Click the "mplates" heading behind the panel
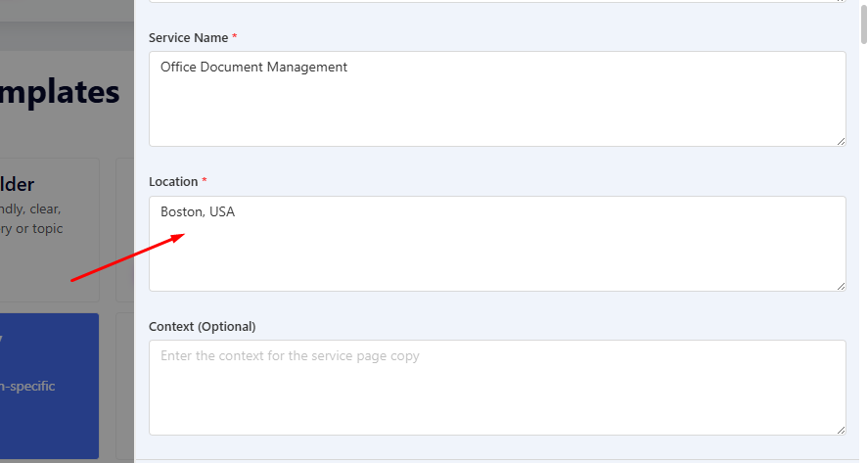 [59, 93]
